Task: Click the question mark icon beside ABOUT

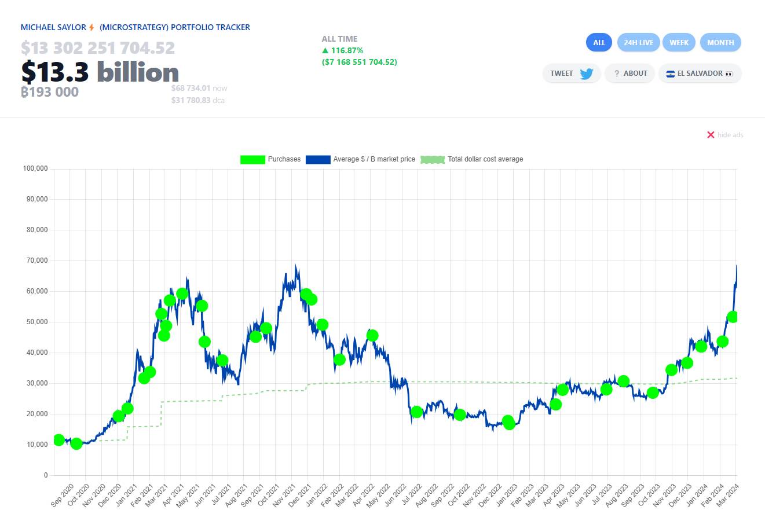Action: (617, 74)
